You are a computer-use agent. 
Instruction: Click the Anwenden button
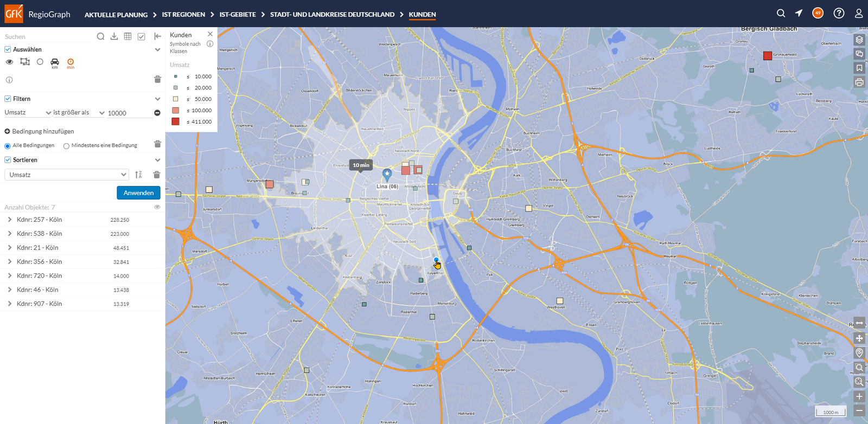click(x=138, y=192)
